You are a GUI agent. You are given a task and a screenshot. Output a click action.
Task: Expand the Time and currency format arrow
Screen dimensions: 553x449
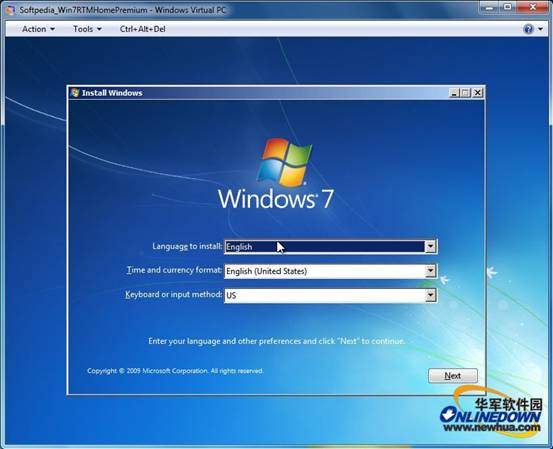pos(430,271)
